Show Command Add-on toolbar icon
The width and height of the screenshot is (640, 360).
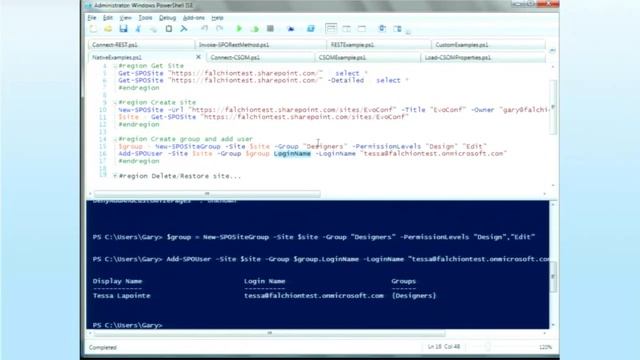pos(397,29)
